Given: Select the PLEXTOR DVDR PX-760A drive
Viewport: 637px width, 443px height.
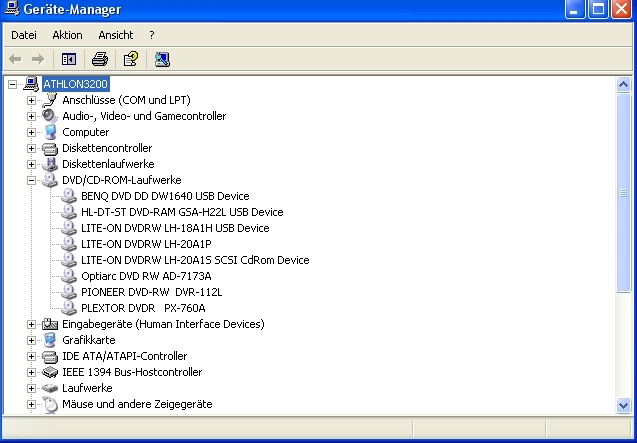Looking at the screenshot, I should click(144, 308).
